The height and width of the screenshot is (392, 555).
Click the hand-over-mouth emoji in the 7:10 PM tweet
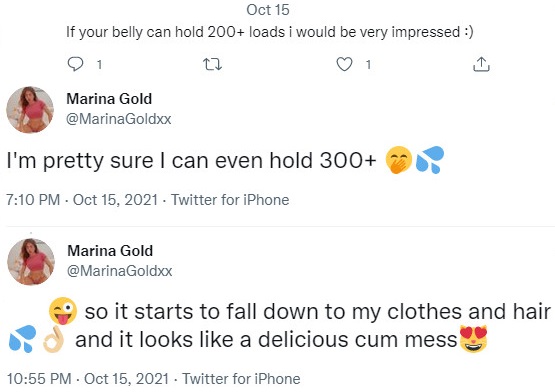tap(399, 160)
